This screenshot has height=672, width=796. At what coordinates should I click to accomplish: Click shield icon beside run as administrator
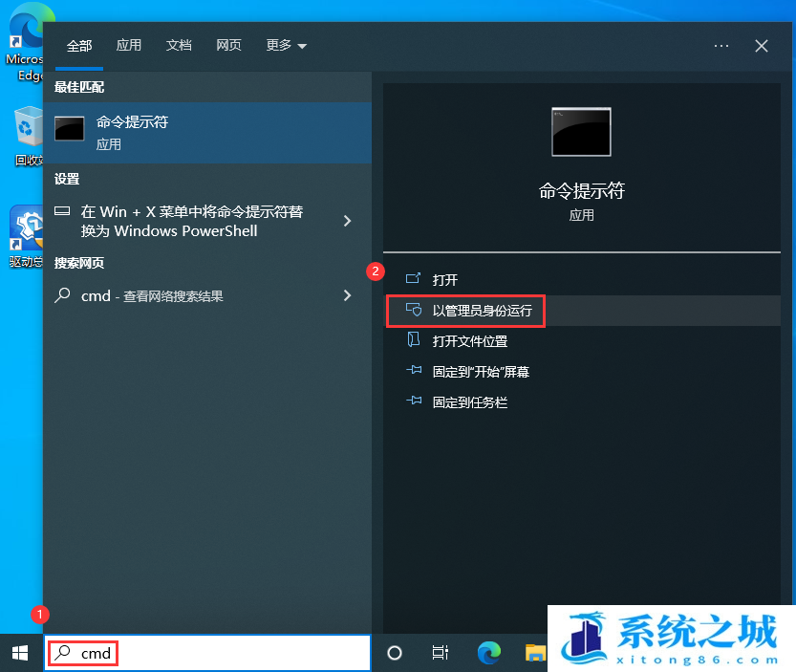tap(414, 310)
